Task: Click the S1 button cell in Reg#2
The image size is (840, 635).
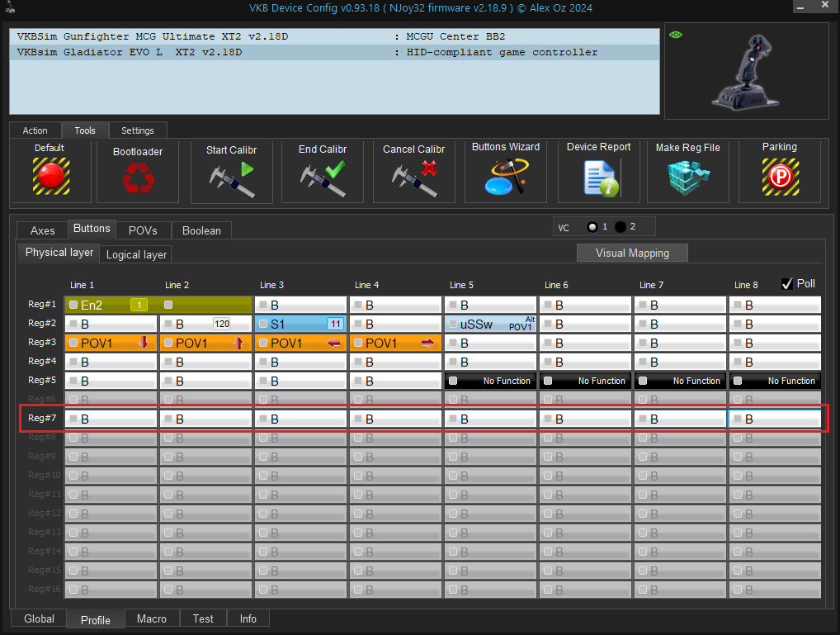Action: point(300,324)
